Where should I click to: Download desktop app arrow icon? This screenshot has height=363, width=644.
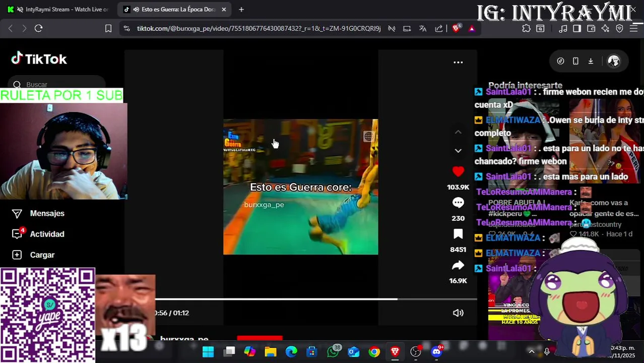click(x=591, y=61)
